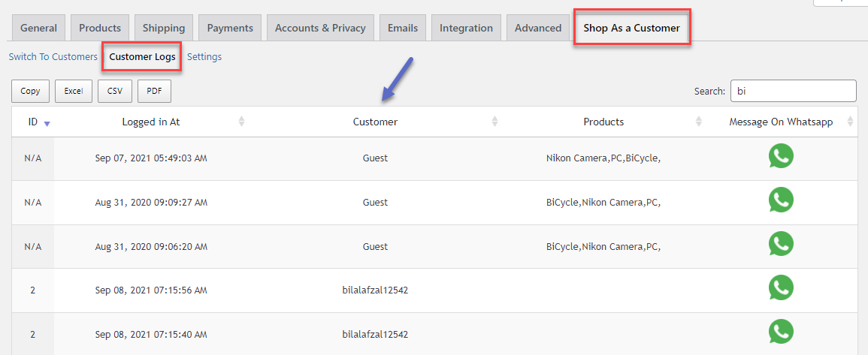Click 'N/A' ID in the 09:09:27 AM row
The width and height of the screenshot is (868, 355).
point(32,203)
